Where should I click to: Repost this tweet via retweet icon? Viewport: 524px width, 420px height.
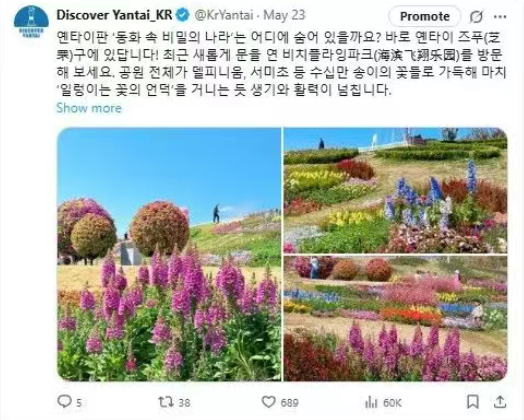(166, 401)
